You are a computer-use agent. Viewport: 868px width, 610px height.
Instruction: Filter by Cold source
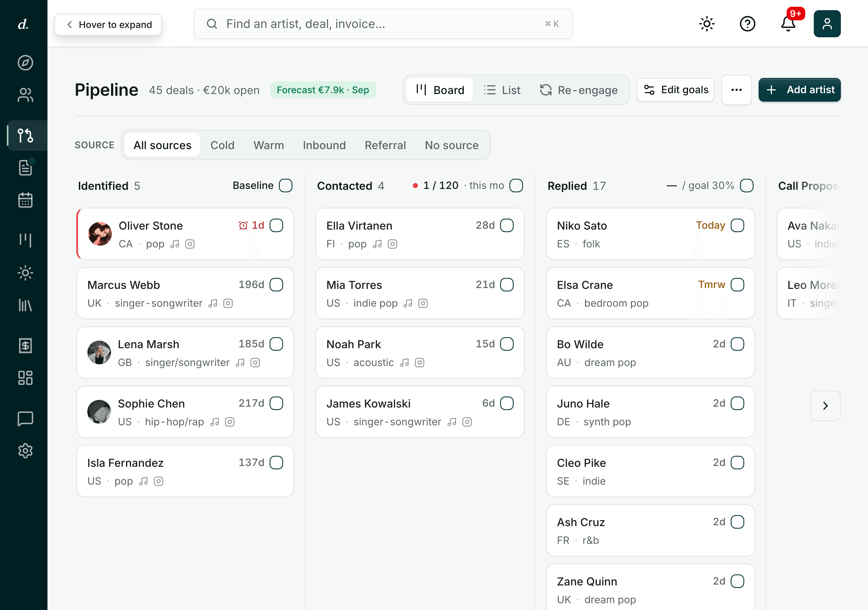point(222,145)
